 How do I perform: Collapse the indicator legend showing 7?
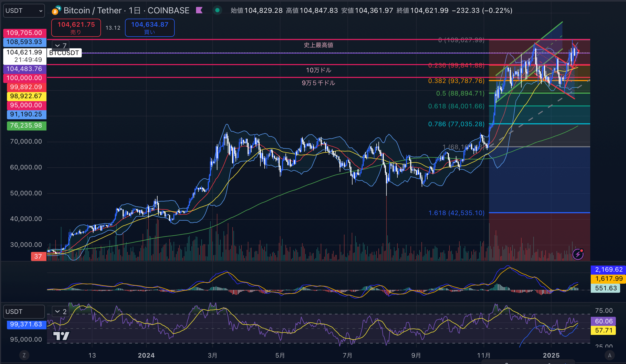pyautogui.click(x=61, y=46)
